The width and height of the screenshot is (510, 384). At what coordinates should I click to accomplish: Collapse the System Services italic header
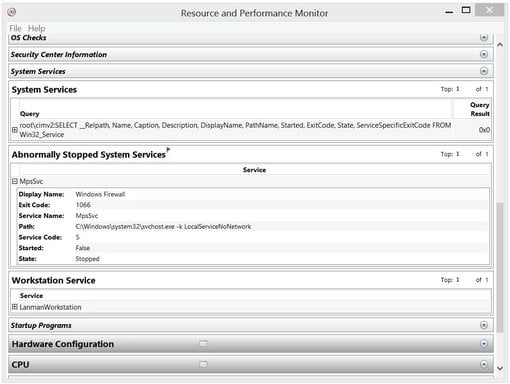pyautogui.click(x=484, y=71)
